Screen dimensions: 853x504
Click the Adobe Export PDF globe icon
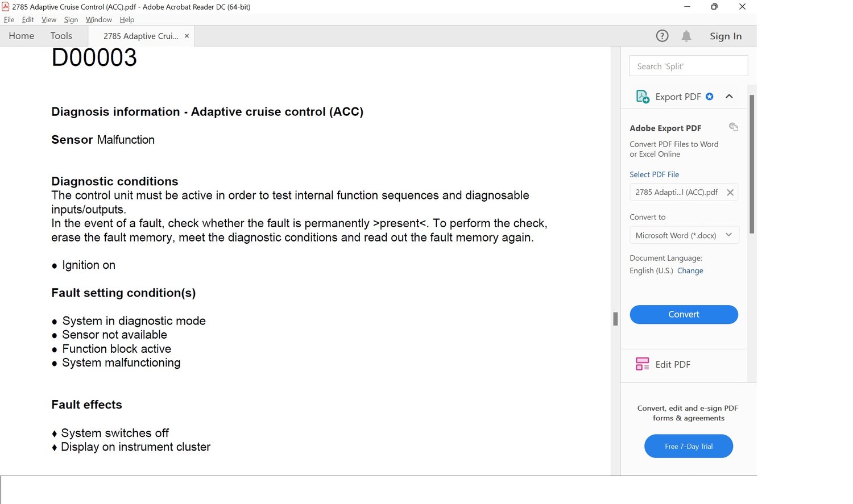(x=734, y=127)
